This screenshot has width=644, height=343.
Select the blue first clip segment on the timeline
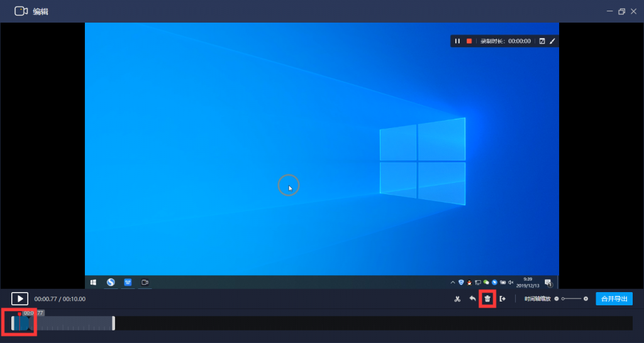(22, 324)
